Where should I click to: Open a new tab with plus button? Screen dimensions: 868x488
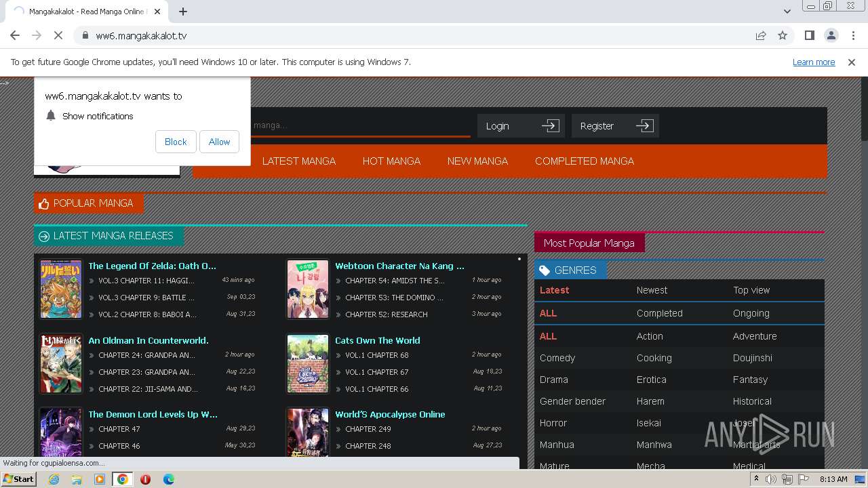[183, 12]
